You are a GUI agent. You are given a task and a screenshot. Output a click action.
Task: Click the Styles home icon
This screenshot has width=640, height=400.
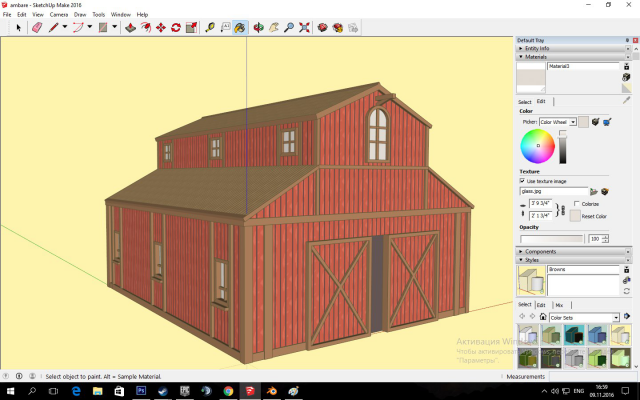[543, 317]
